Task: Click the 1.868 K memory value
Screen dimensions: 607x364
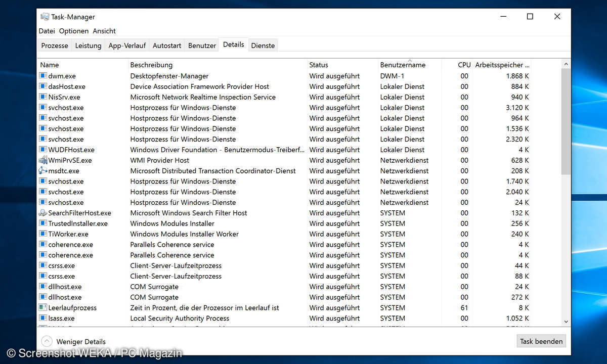Action: click(x=517, y=76)
